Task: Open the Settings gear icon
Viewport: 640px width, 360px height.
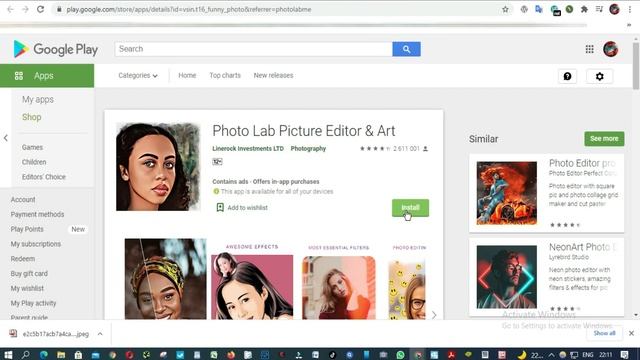Action: click(600, 76)
